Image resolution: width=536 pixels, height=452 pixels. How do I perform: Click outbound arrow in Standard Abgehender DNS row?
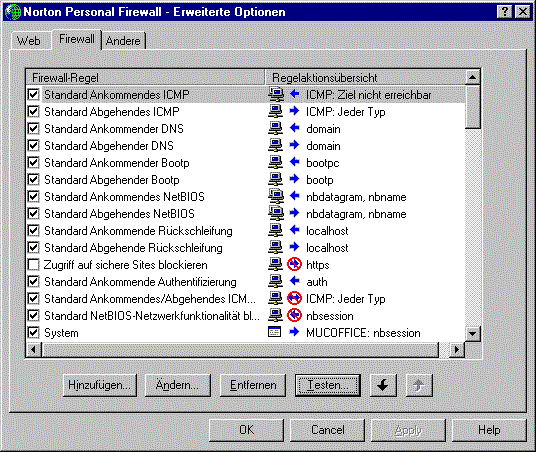[x=294, y=145]
